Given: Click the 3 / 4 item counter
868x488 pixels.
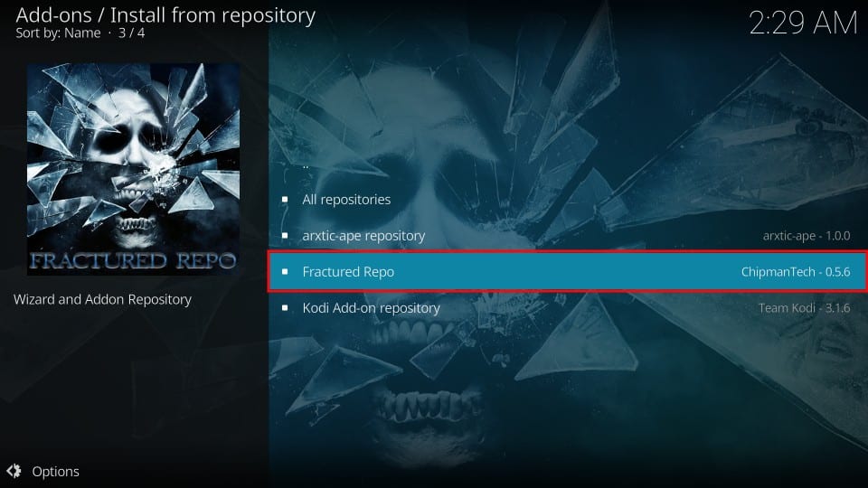Looking at the screenshot, I should pyautogui.click(x=132, y=33).
